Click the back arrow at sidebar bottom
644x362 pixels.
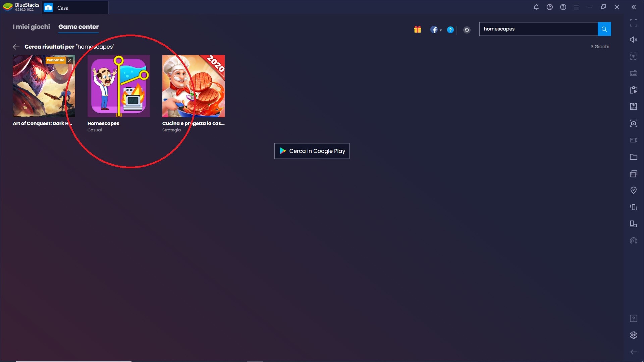[x=633, y=352]
